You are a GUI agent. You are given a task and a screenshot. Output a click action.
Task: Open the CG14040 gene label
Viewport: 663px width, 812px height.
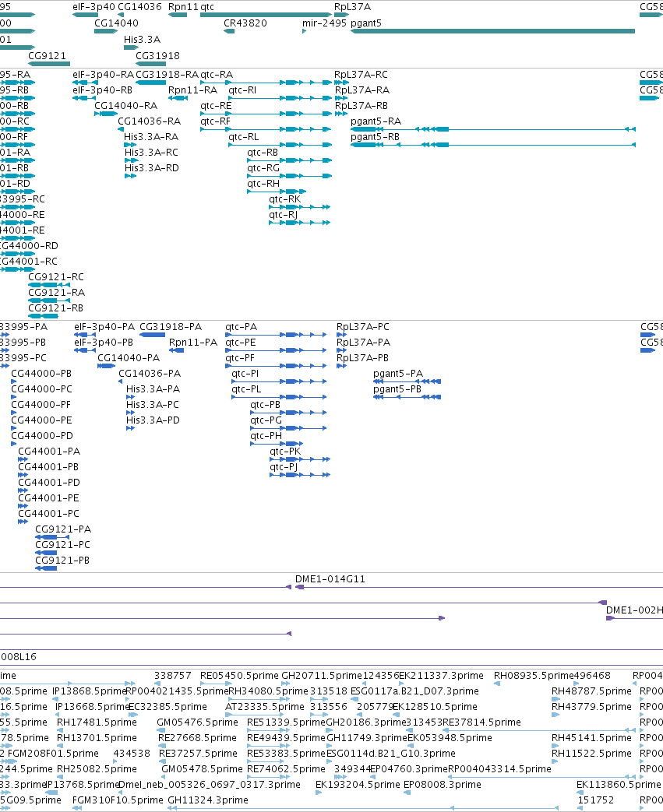point(116,23)
